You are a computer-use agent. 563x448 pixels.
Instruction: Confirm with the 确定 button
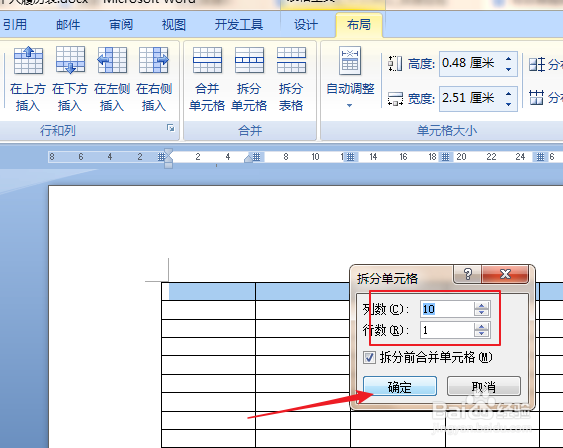point(400,386)
